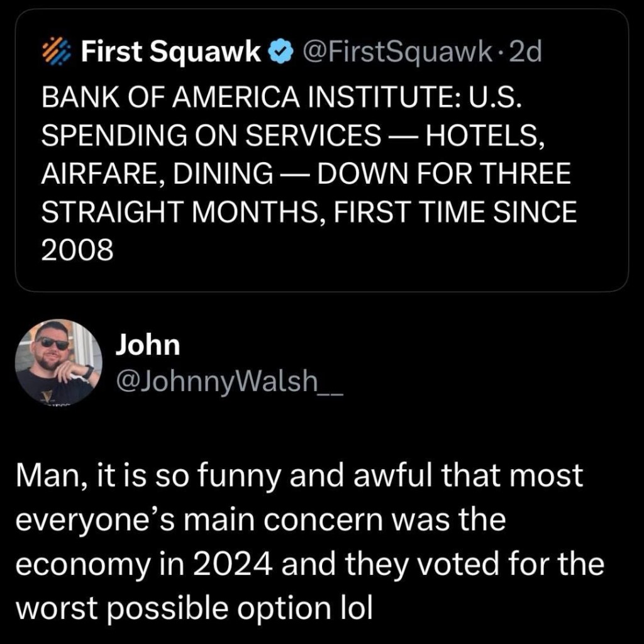Click the word "HOTELS" in quoted post
The width and height of the screenshot is (644, 644).
pos(484,136)
